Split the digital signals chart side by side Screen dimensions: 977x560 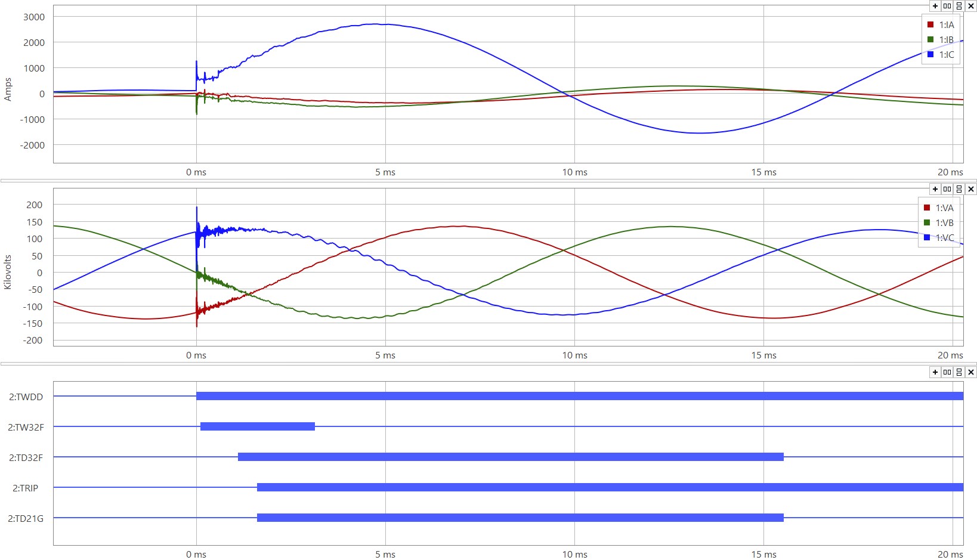click(x=947, y=372)
